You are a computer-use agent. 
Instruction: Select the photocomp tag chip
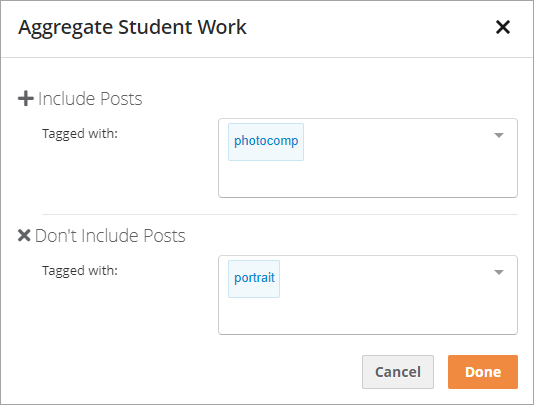266,142
